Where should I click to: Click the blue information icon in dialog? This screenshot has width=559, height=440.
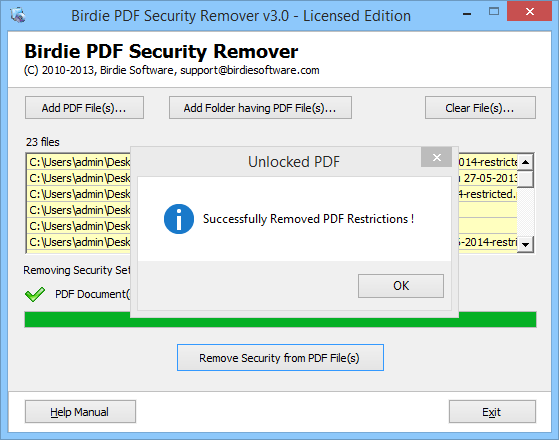coord(179,219)
